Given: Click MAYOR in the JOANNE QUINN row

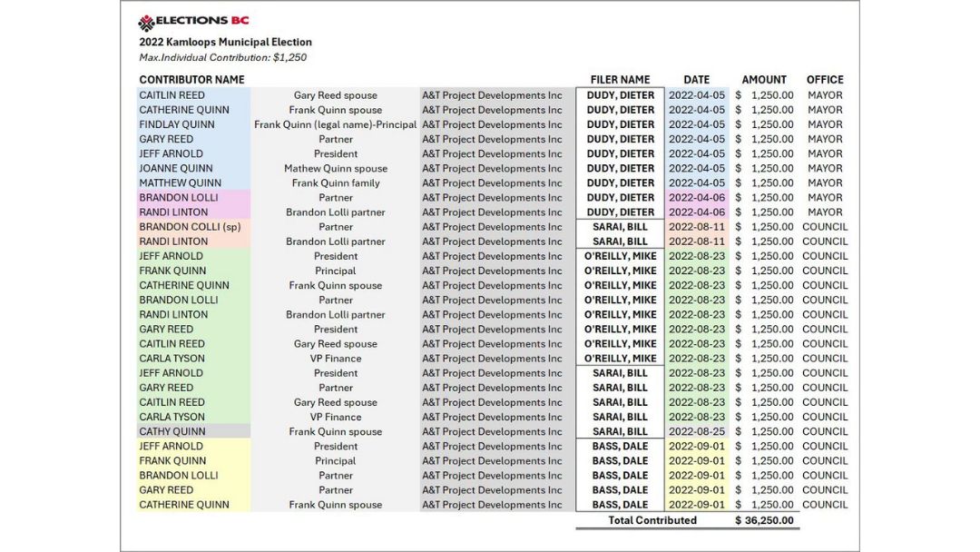Looking at the screenshot, I should [825, 168].
